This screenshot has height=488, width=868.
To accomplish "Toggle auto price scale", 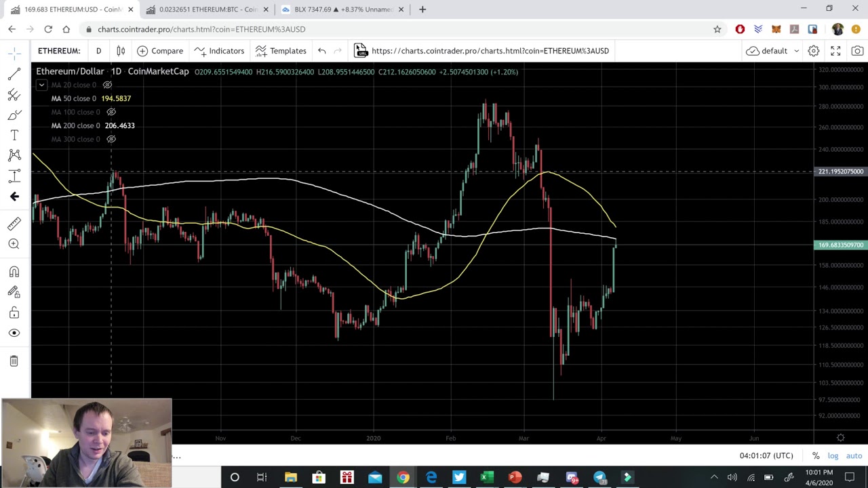I will (854, 455).
